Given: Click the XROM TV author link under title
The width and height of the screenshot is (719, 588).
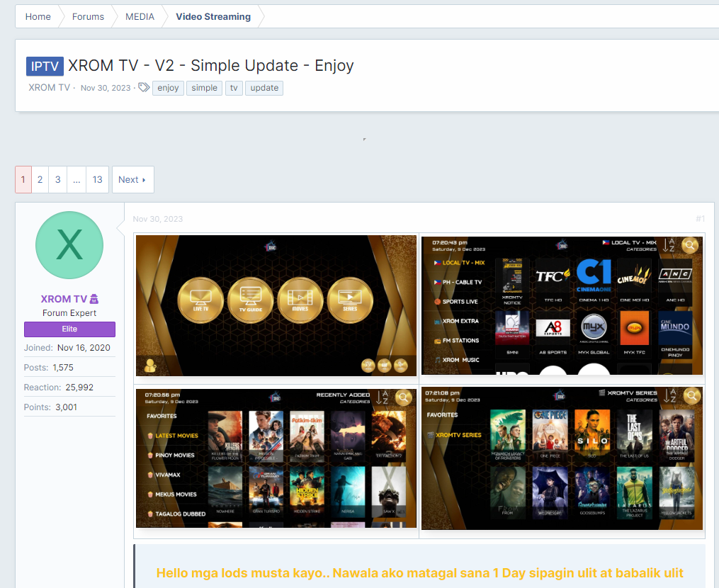Looking at the screenshot, I should coord(49,88).
